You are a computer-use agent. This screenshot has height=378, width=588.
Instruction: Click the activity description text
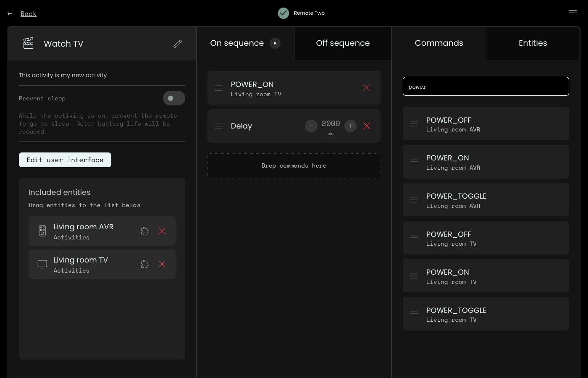tap(63, 75)
